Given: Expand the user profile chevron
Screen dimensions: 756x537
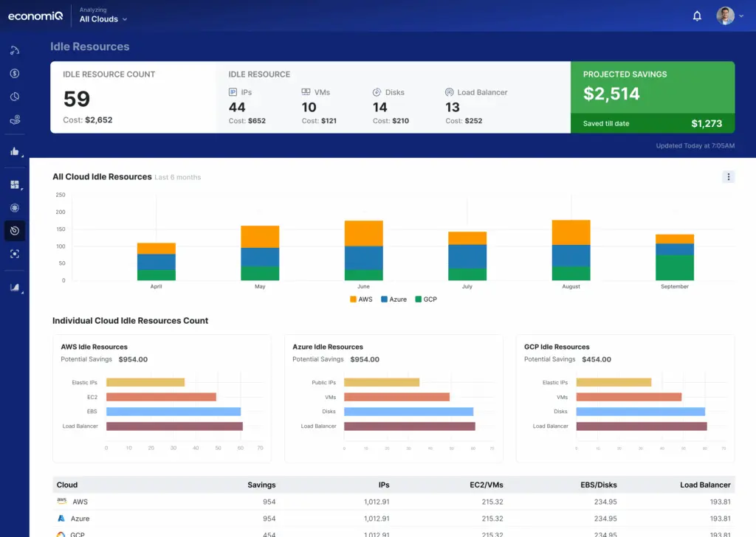Looking at the screenshot, I should click(x=742, y=15).
